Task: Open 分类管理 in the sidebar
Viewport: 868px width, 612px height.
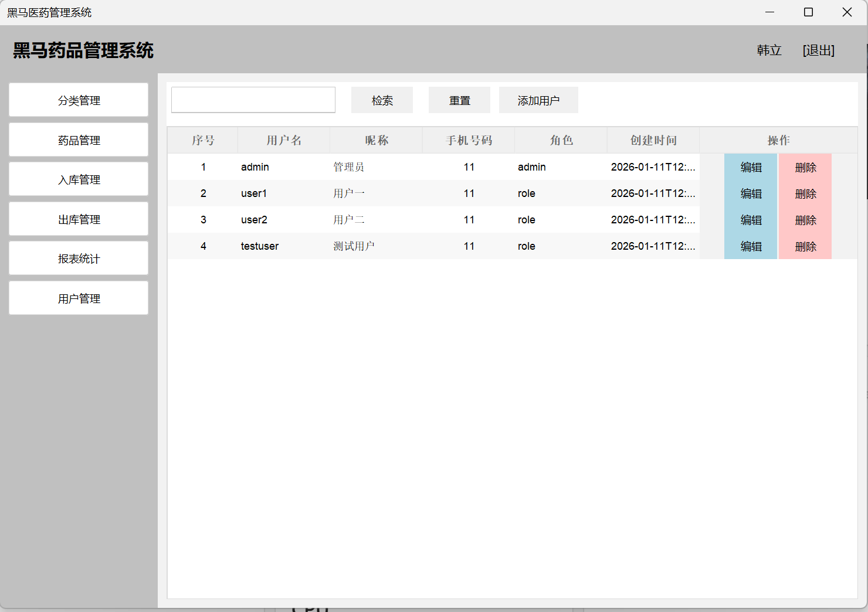Action: pyautogui.click(x=79, y=100)
